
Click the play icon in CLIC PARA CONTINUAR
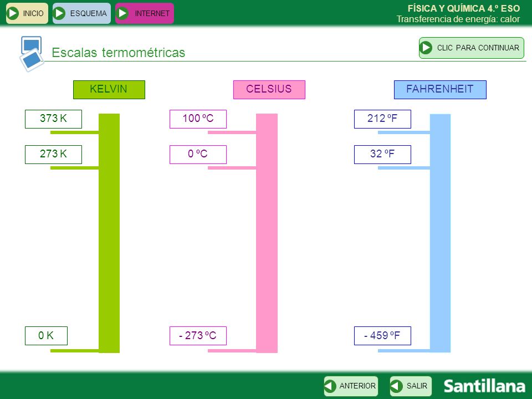point(426,48)
